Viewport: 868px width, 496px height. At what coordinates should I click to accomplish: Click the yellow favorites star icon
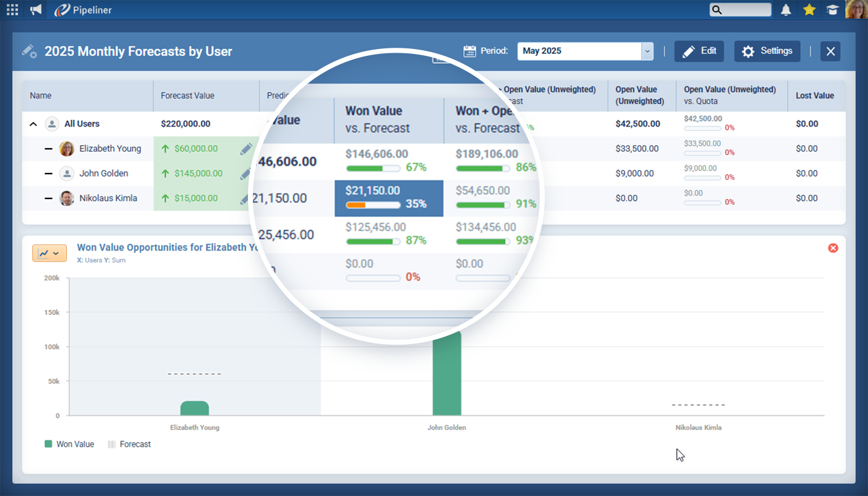point(809,10)
